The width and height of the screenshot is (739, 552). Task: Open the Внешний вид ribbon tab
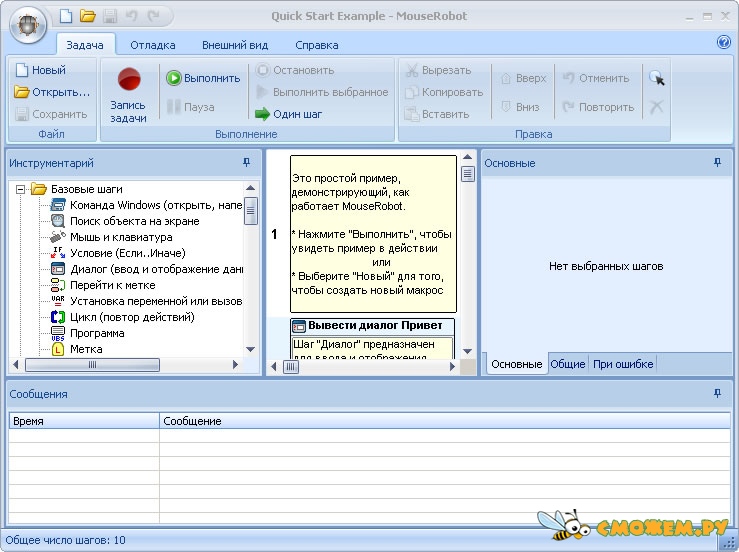coord(235,45)
